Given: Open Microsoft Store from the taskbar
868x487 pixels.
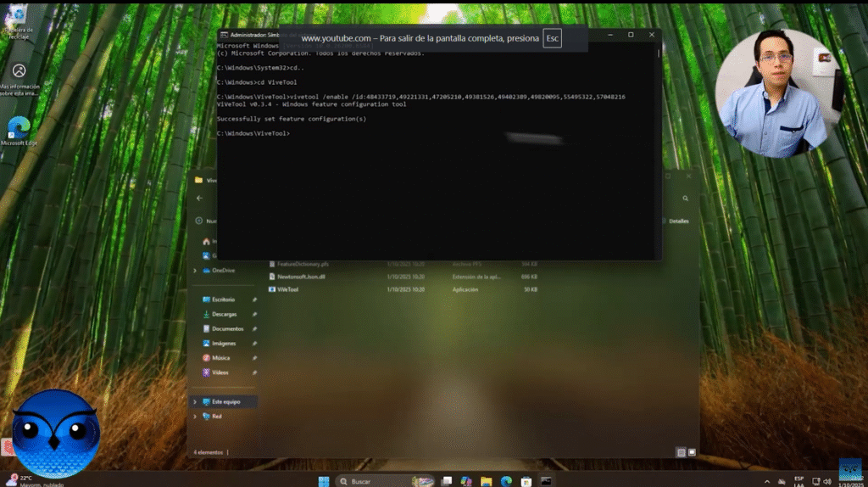Looking at the screenshot, I should tap(526, 481).
